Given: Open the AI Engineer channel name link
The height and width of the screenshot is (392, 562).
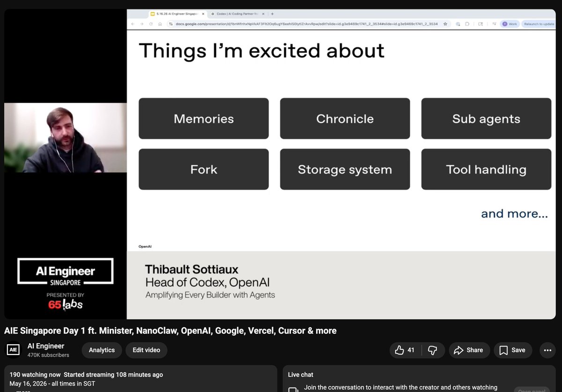Looking at the screenshot, I should coord(46,346).
